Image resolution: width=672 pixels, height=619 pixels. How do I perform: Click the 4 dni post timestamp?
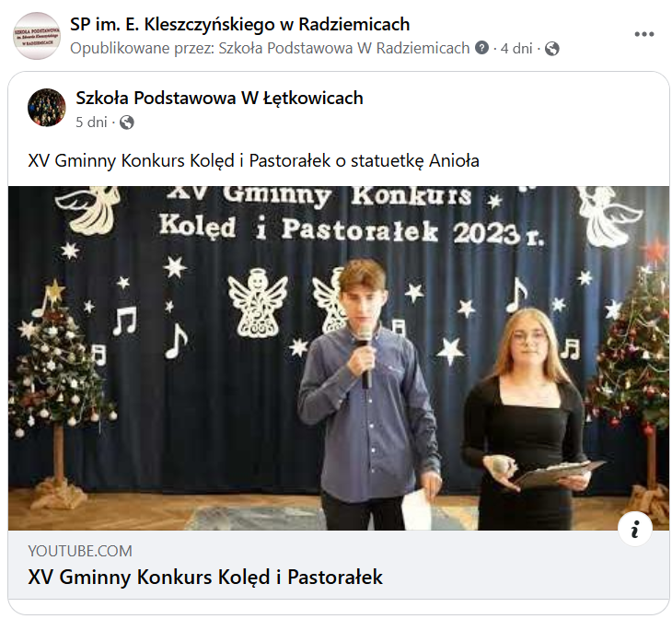(516, 49)
